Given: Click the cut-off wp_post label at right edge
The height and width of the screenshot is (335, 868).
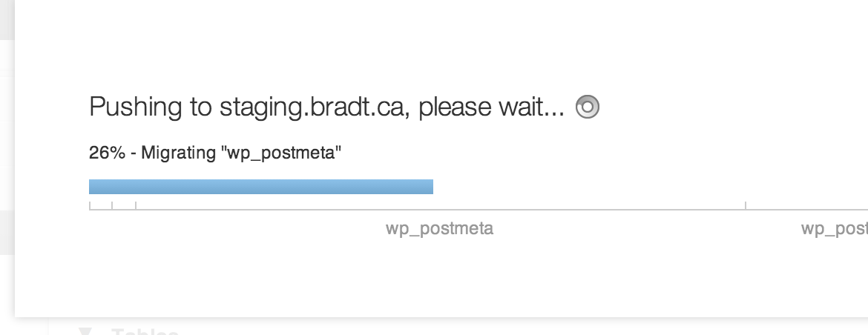Looking at the screenshot, I should [x=834, y=229].
